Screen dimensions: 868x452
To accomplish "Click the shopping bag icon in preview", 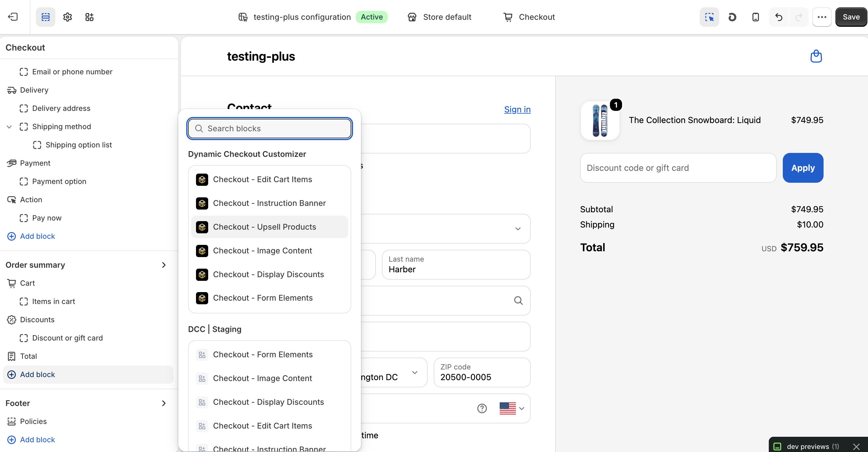I will click(x=816, y=56).
